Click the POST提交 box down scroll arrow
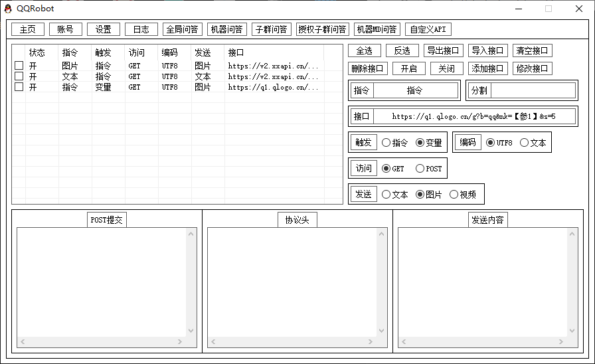 191,330
